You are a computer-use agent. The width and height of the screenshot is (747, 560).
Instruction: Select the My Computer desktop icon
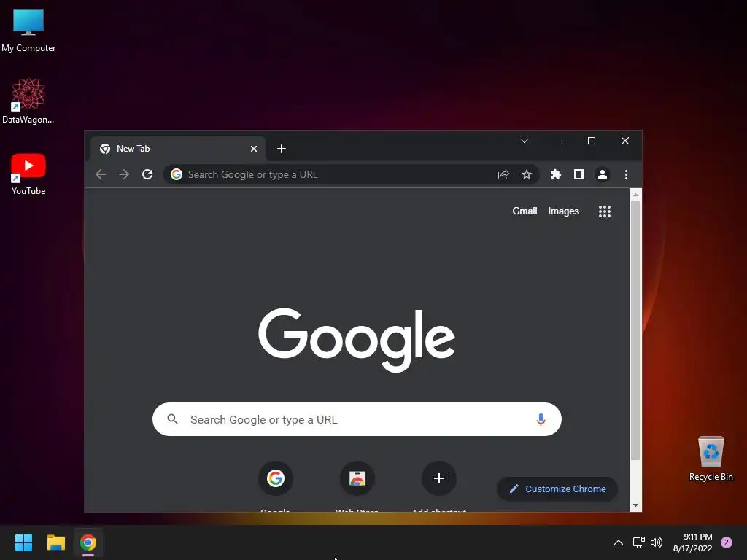click(28, 29)
